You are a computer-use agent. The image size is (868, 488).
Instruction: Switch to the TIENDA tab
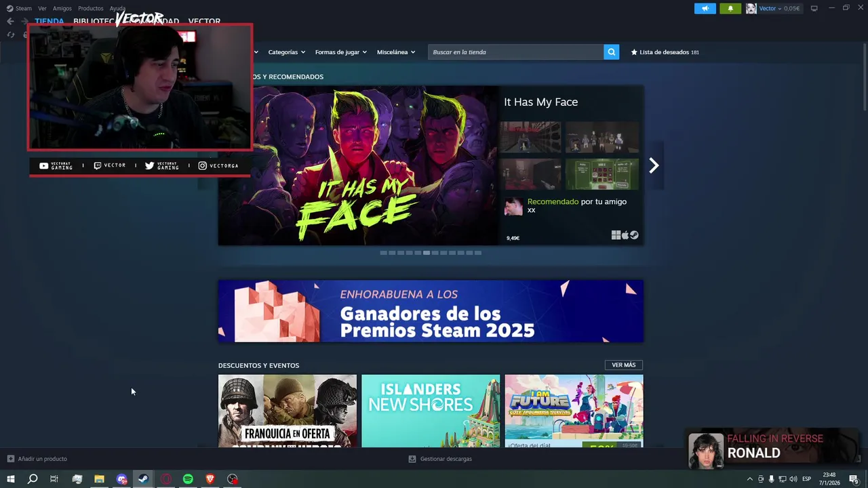coord(50,21)
